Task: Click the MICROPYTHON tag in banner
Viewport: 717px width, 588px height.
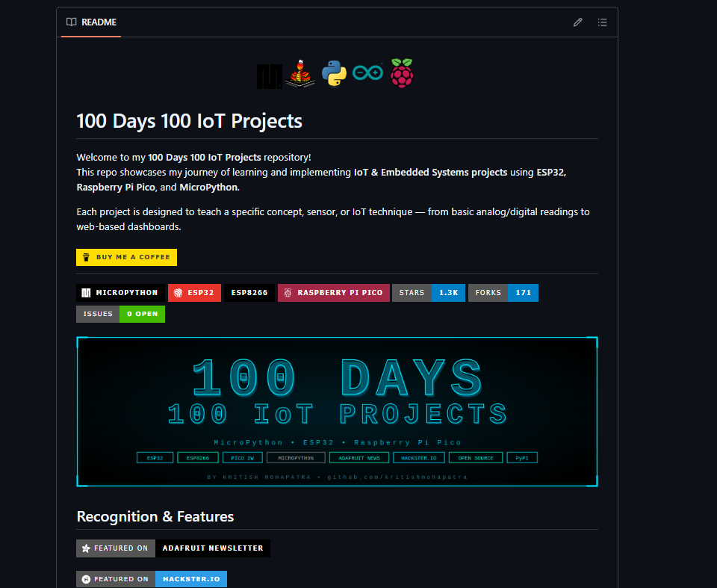Action: (x=296, y=458)
